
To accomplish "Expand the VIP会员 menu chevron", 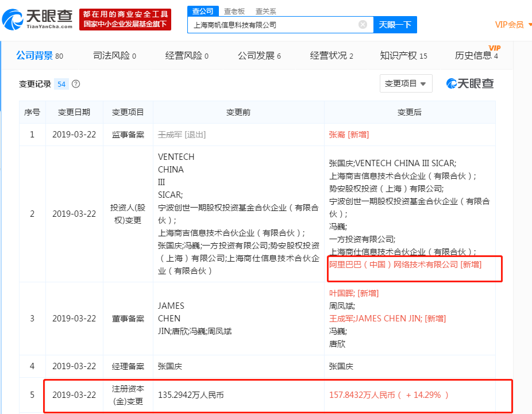I will click(530, 25).
